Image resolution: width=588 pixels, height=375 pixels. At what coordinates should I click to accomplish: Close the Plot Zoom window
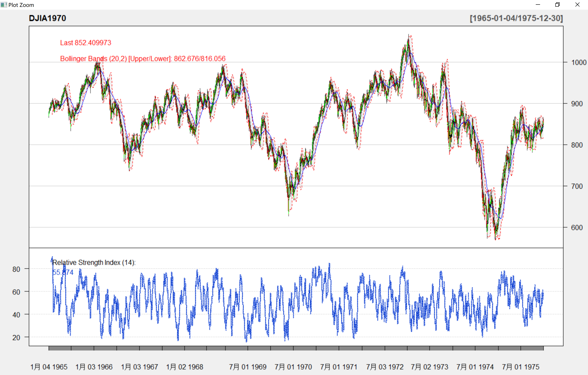coord(577,5)
